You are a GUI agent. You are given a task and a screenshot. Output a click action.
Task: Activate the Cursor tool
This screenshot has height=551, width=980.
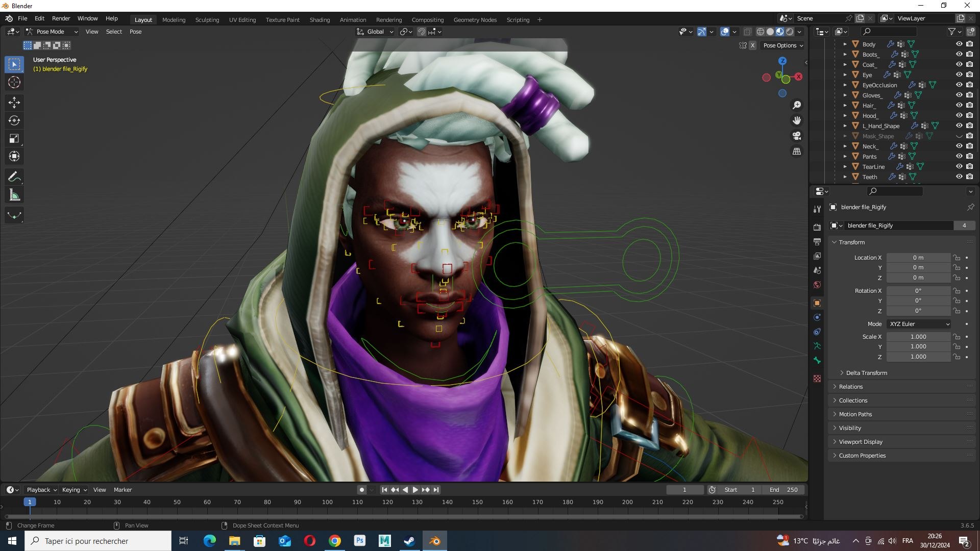(x=14, y=82)
